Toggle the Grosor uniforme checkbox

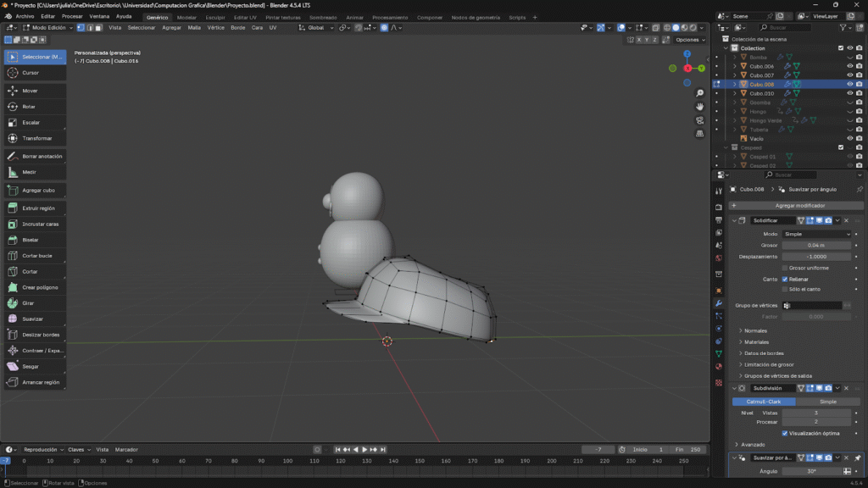coord(785,268)
